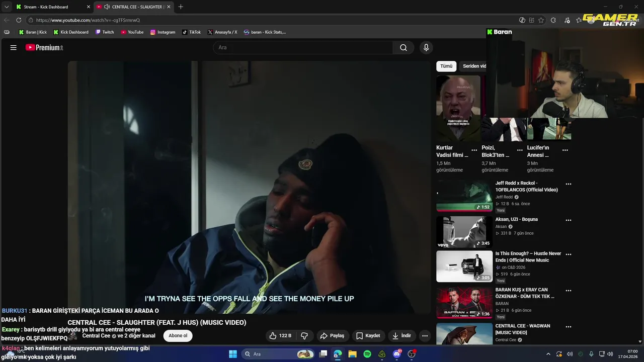Select the 'Seriden vid' filter chip
Image resolution: width=644 pixels, height=362 pixels.
point(473,66)
